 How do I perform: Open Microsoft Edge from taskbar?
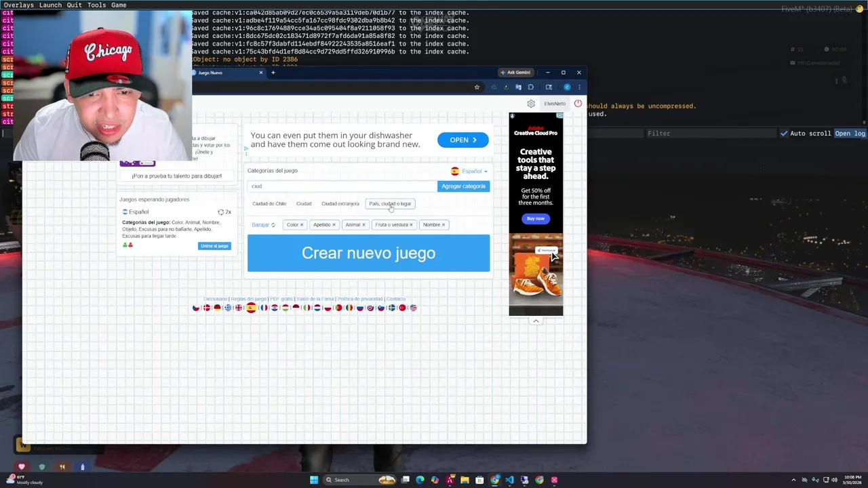pos(420,480)
